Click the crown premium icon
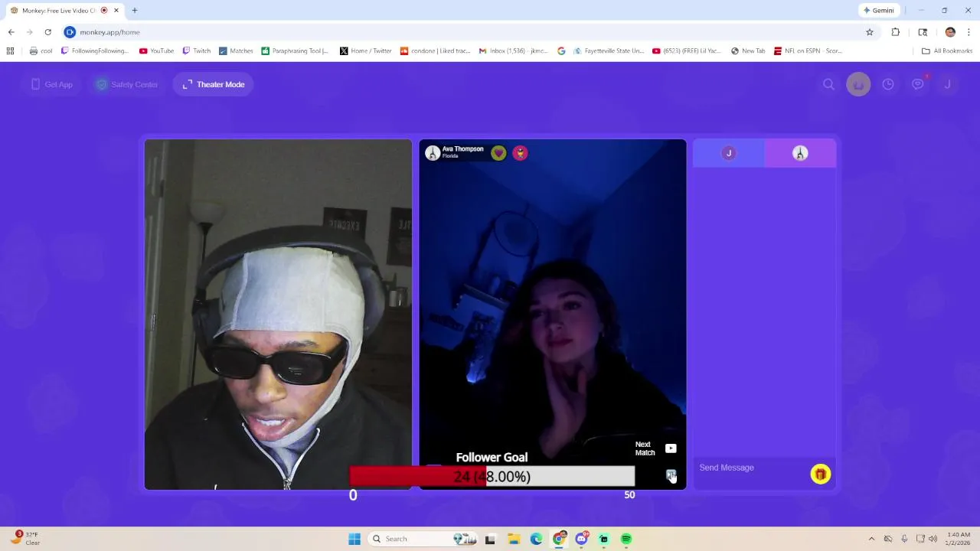 pos(858,84)
